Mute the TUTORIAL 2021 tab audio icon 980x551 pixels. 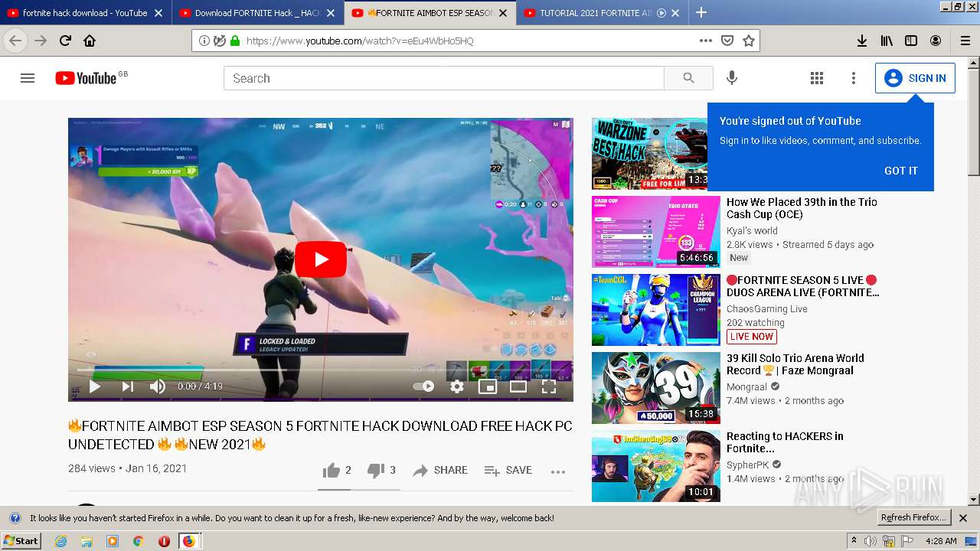click(x=662, y=13)
